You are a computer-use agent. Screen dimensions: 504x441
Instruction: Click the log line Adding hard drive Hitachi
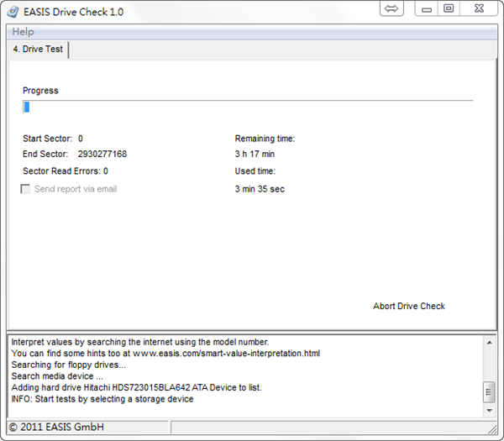pyautogui.click(x=136, y=387)
